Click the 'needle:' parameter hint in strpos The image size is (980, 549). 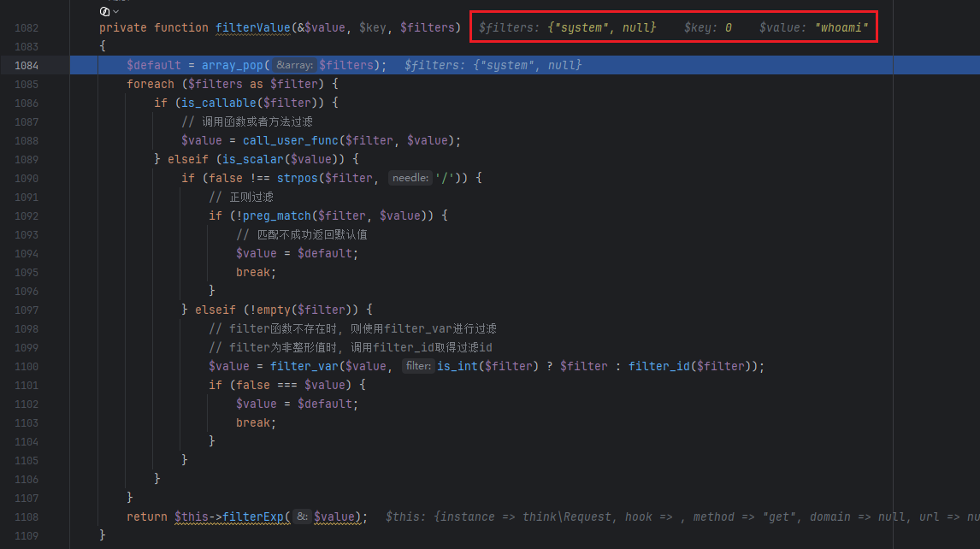(x=410, y=178)
